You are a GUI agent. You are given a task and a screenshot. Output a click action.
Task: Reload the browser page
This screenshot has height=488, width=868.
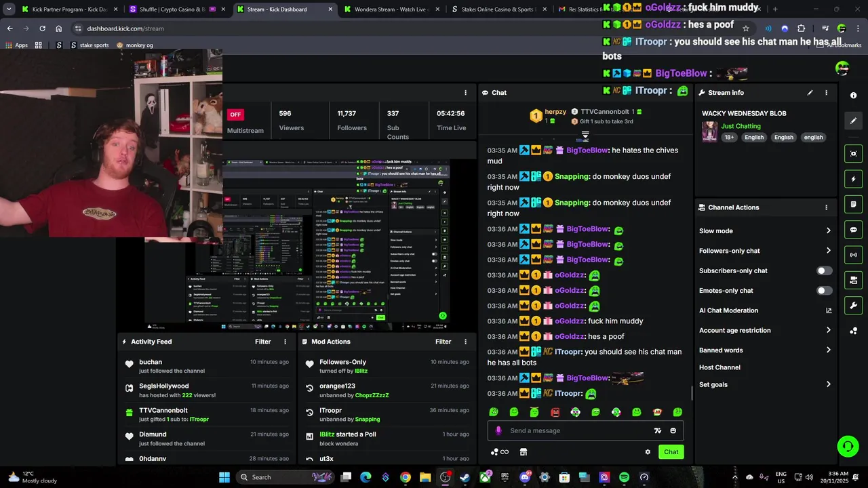tap(42, 28)
